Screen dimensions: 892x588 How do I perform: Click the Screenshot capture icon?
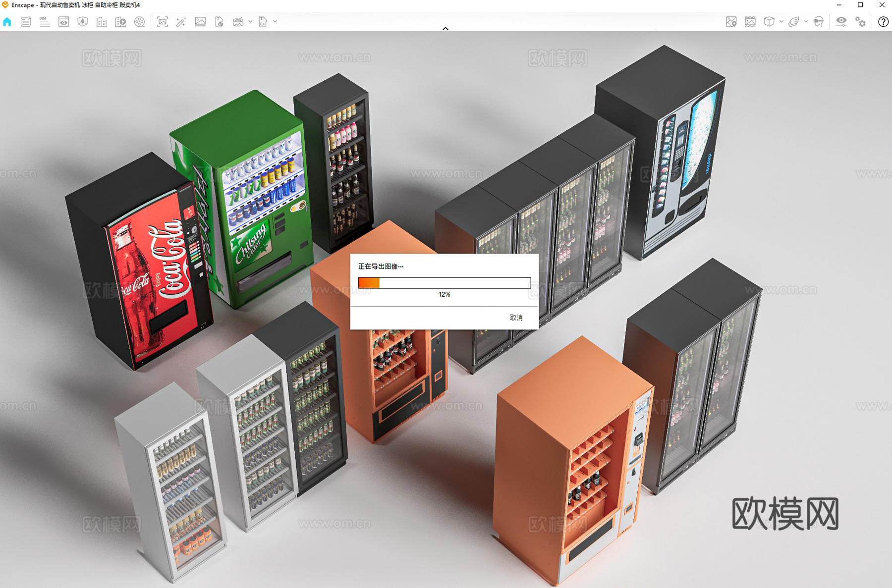click(162, 22)
